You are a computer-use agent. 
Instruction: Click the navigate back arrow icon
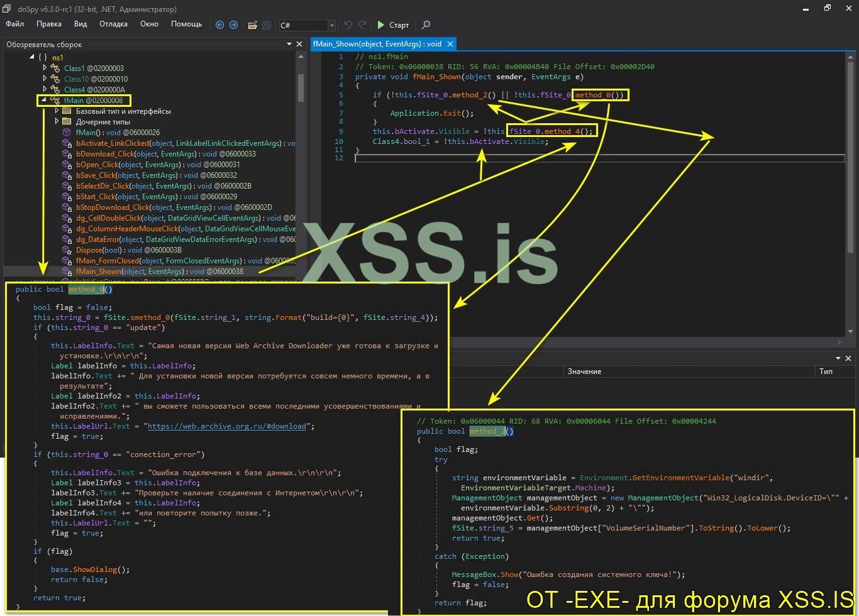tap(219, 25)
